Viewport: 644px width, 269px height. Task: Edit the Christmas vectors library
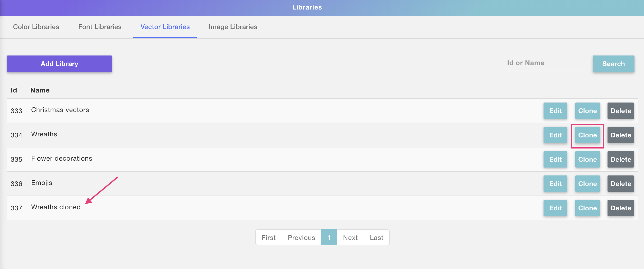point(555,111)
